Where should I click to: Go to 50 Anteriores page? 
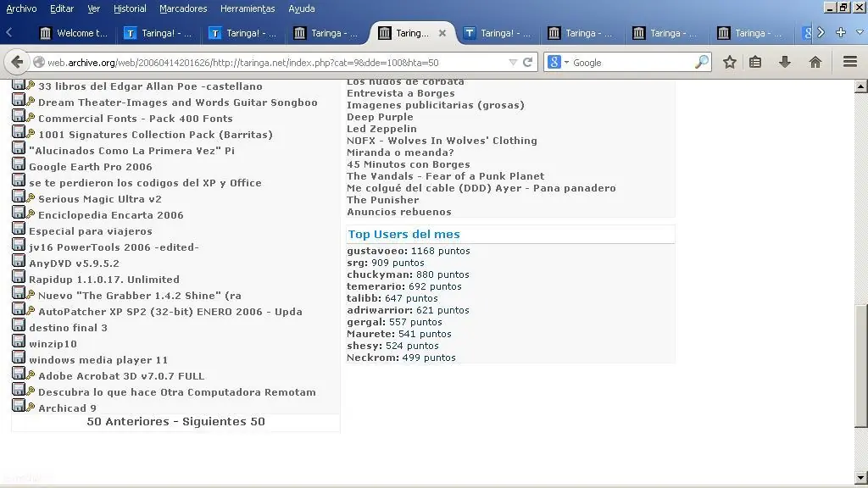[128, 422]
